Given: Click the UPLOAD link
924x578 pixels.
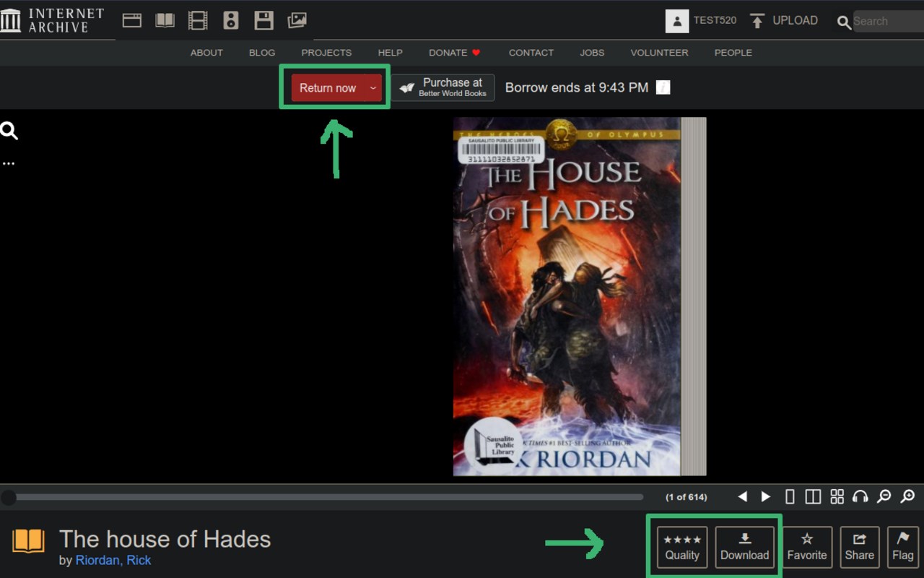Looking at the screenshot, I should 795,20.
